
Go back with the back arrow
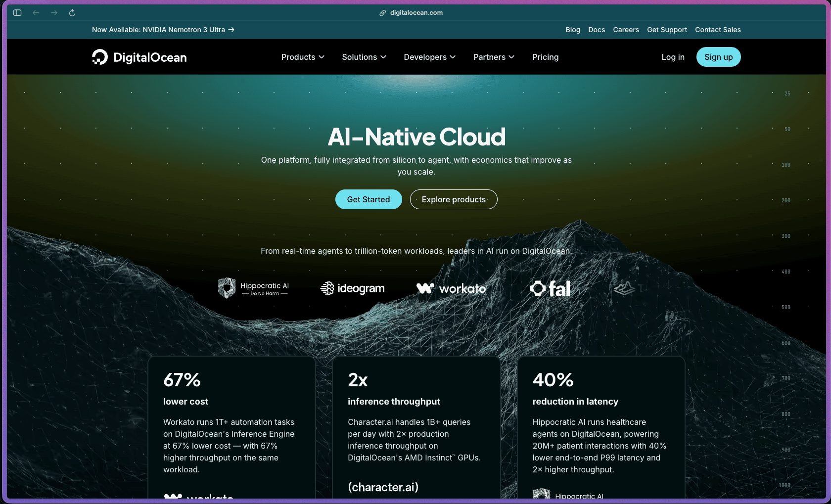36,13
